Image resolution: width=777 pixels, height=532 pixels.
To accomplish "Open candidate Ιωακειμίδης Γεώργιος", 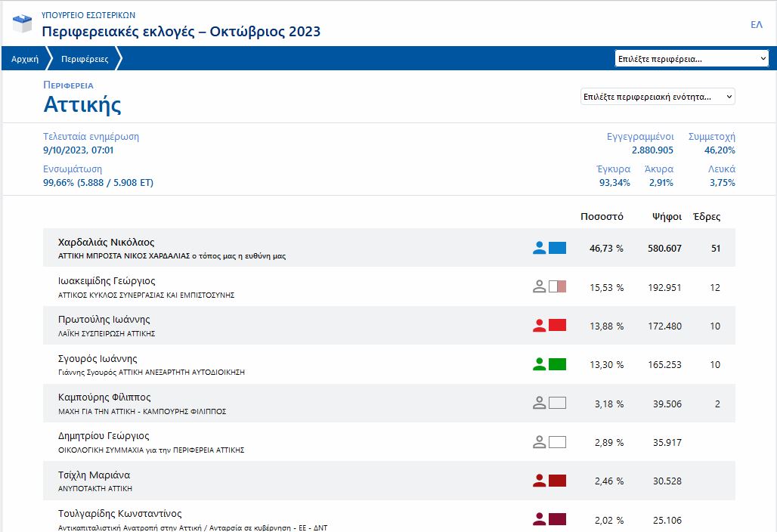I will coord(107,281).
